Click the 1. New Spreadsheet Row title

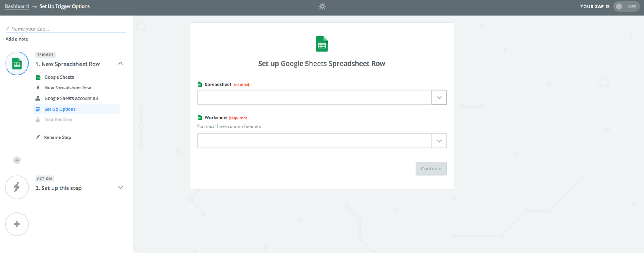click(x=68, y=64)
